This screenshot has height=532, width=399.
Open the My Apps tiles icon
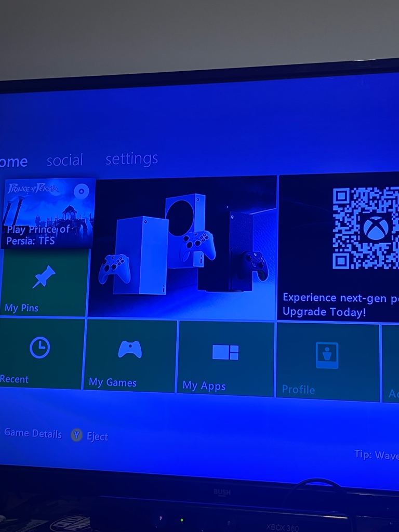pos(225,352)
